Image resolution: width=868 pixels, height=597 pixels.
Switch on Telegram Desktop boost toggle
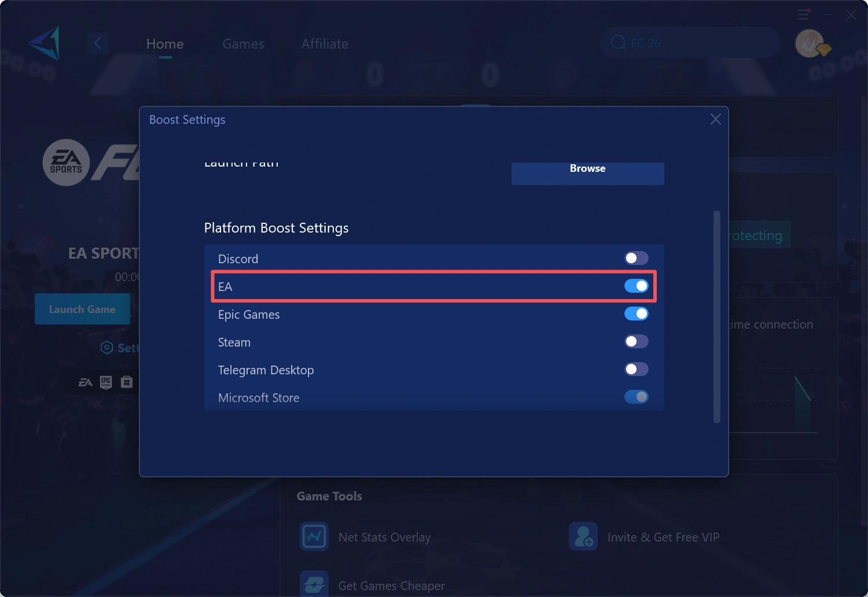tap(636, 369)
